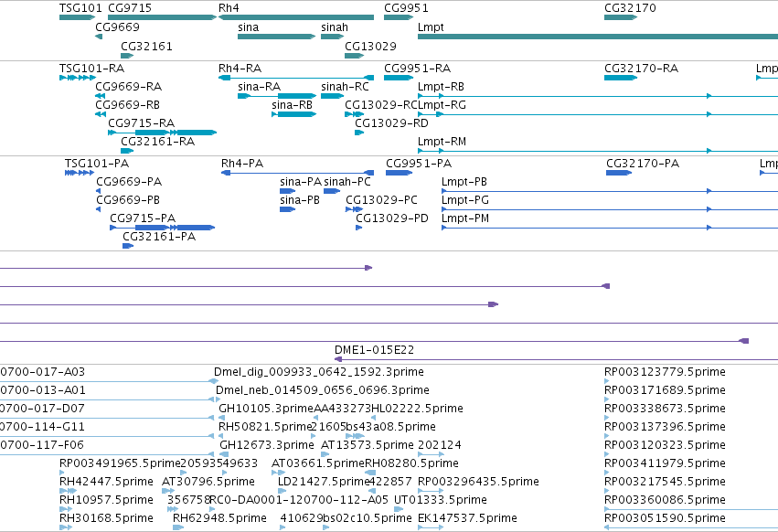Click the sinah gene label
Image resolution: width=778 pixels, height=532 pixels.
[x=335, y=27]
